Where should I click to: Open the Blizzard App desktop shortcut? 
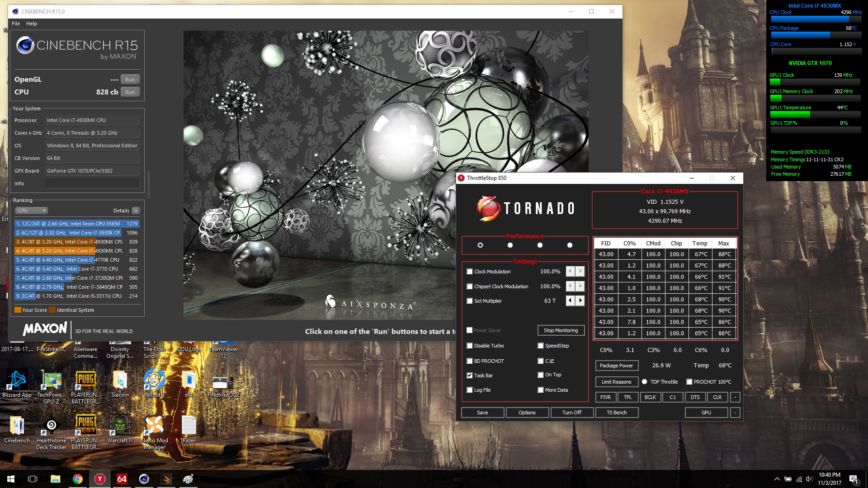17,384
